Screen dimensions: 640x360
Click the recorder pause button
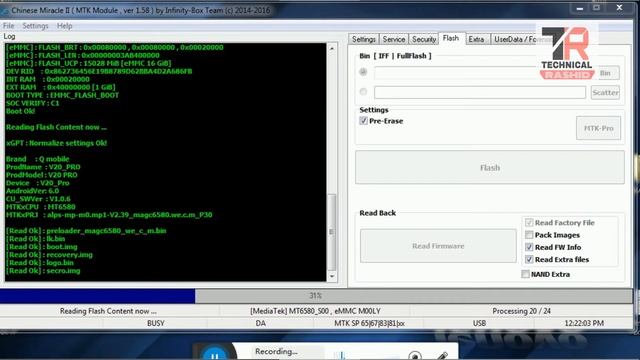tap(214, 353)
